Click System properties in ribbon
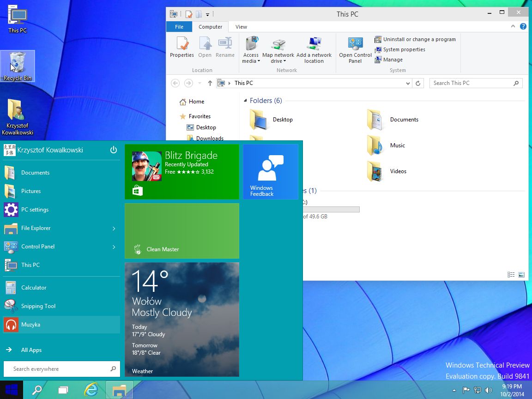532x399 pixels. tap(400, 49)
